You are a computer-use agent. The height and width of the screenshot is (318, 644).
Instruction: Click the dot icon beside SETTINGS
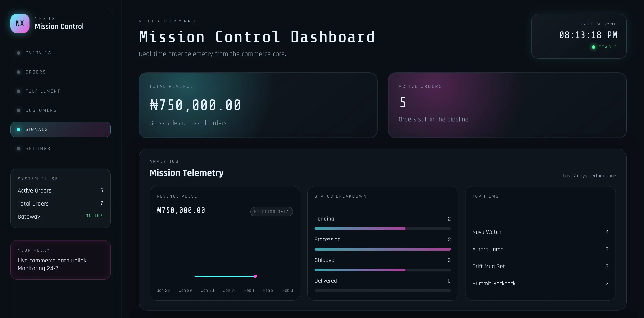19,148
